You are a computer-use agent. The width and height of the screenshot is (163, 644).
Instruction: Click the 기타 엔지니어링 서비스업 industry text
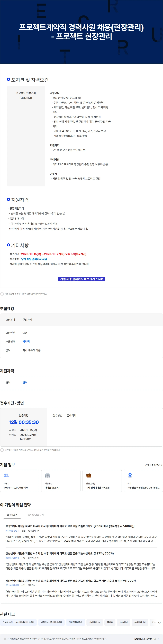point(98,488)
